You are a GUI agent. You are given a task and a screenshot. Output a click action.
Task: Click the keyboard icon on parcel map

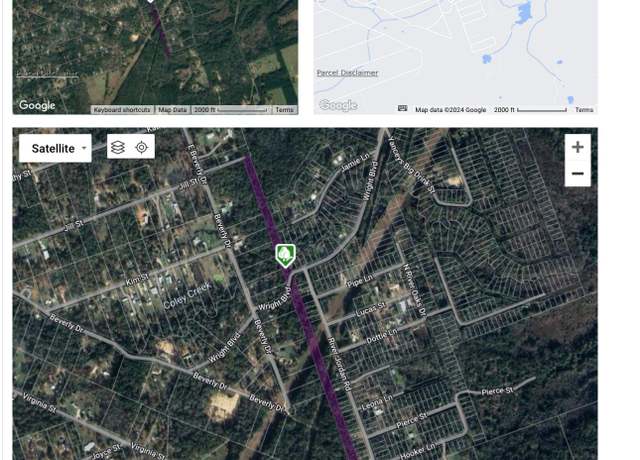click(x=402, y=108)
